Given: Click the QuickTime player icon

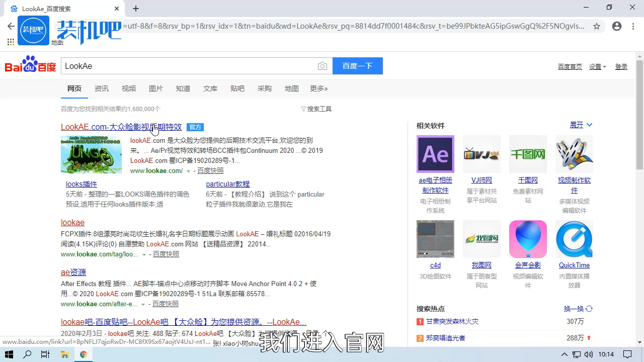Looking at the screenshot, I should 574,239.
